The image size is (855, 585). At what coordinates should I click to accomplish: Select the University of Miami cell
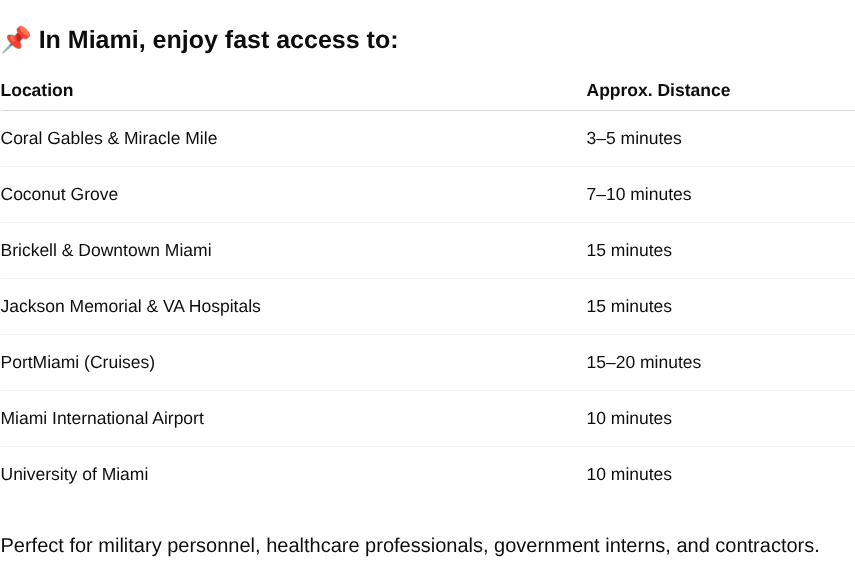tap(75, 474)
